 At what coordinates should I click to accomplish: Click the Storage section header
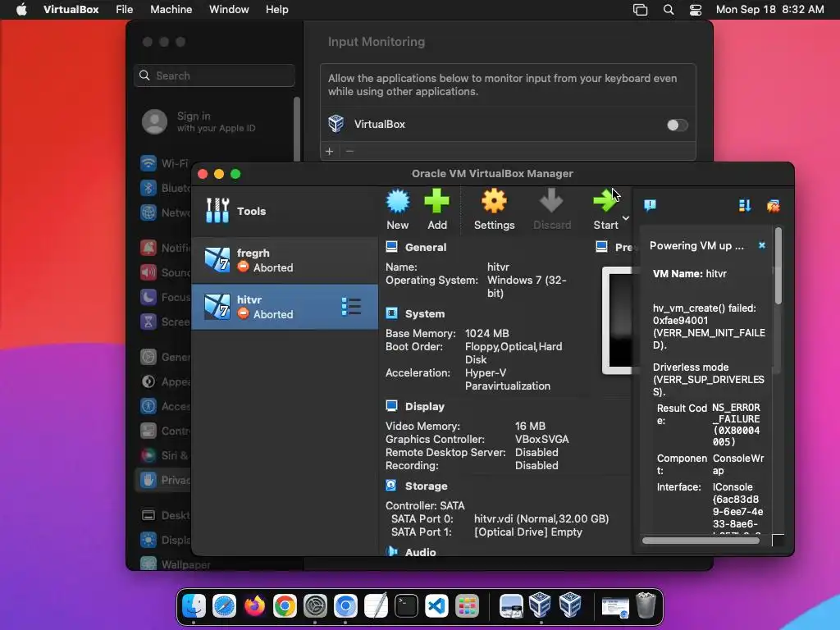point(427,486)
